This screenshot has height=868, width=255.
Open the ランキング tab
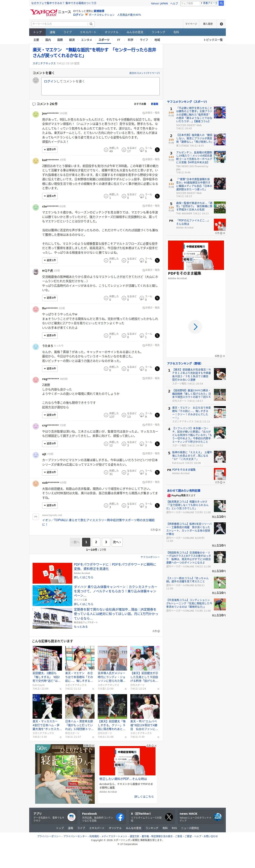pyautogui.click(x=158, y=32)
